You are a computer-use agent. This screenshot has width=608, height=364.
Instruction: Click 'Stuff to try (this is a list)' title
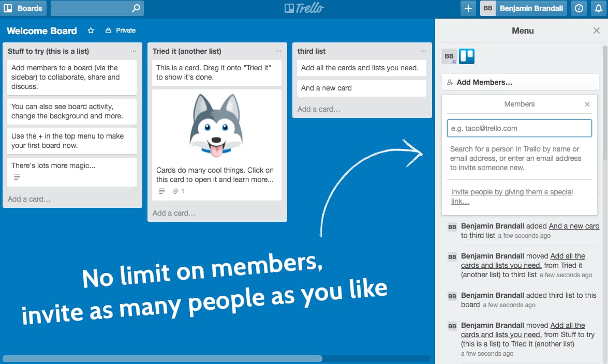point(49,51)
